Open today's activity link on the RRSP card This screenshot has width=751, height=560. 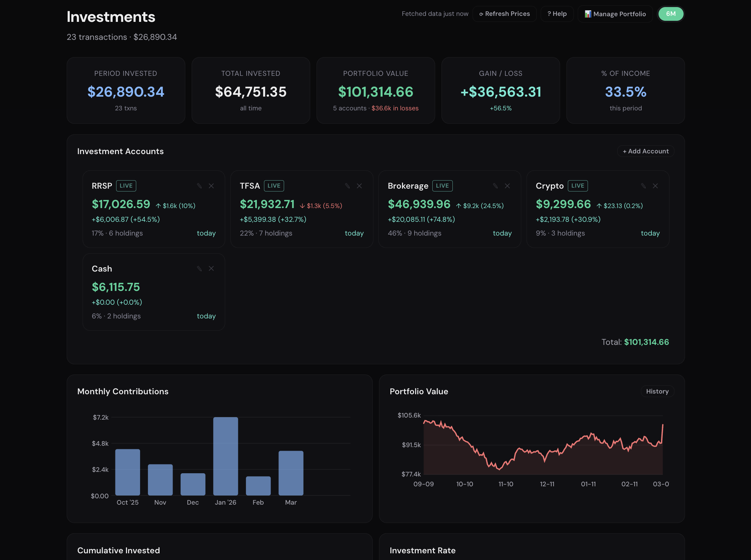[x=206, y=233]
